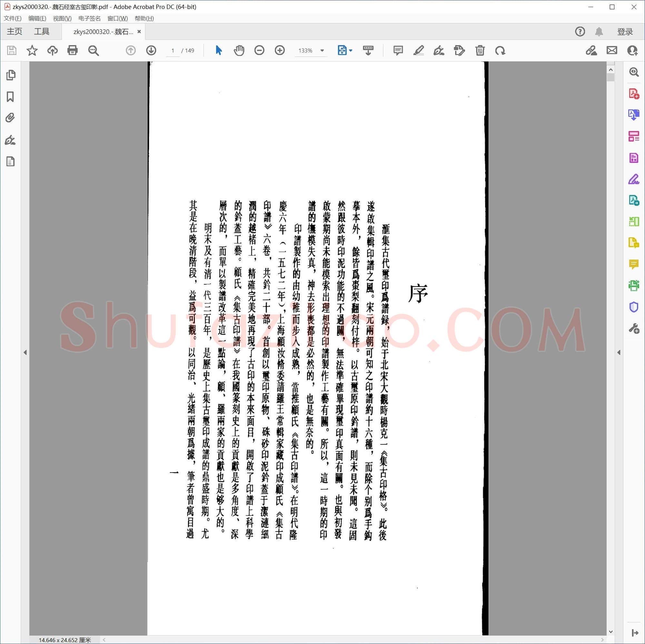
Task: Click the 登录 sign-in link
Action: click(x=625, y=31)
